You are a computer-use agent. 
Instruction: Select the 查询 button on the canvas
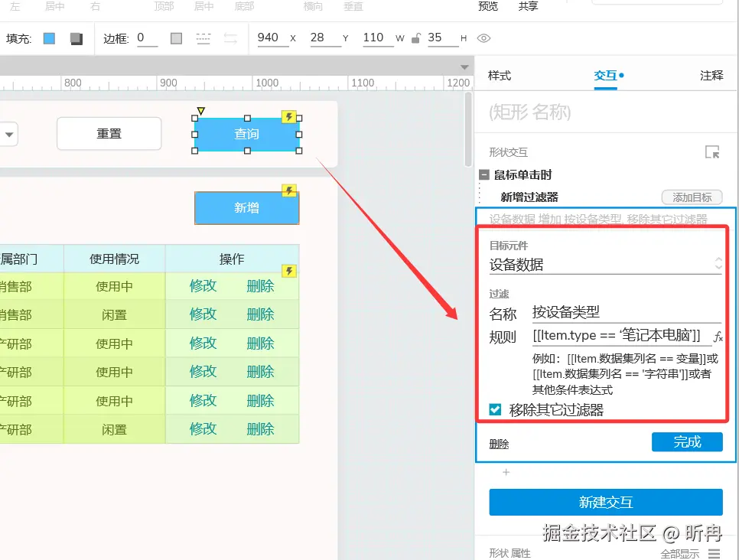(246, 135)
